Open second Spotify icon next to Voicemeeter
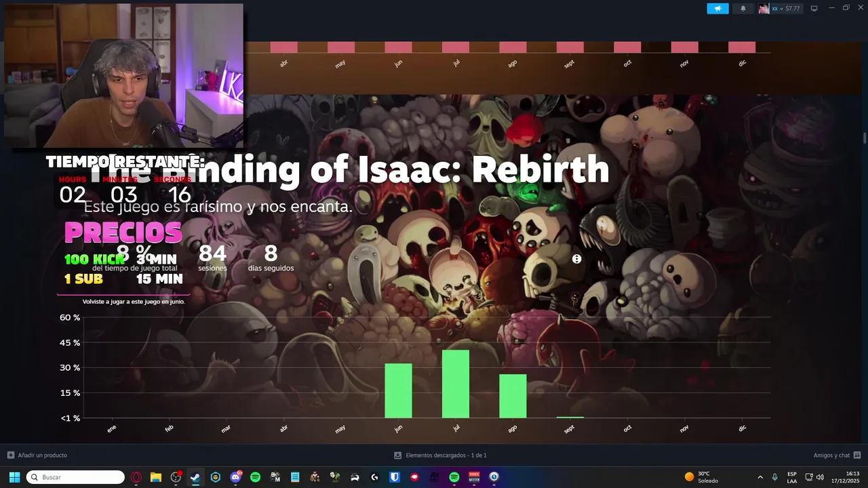The image size is (868, 488). [x=454, y=477]
